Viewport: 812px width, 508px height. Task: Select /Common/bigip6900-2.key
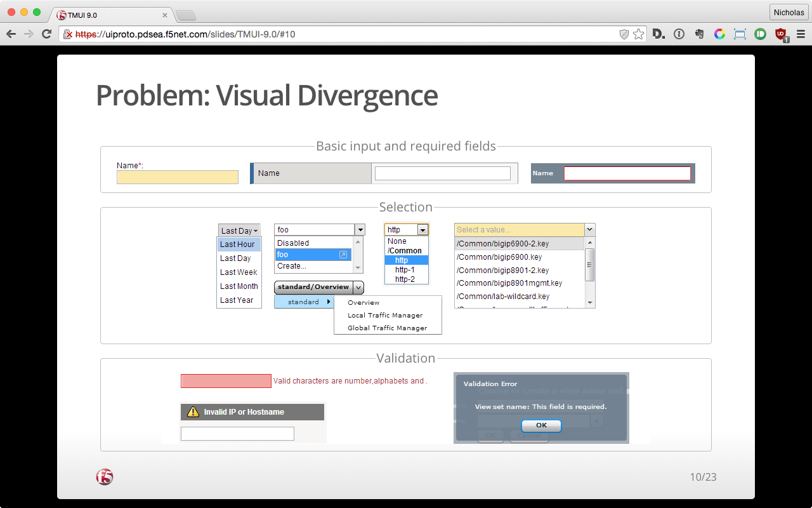tap(520, 244)
